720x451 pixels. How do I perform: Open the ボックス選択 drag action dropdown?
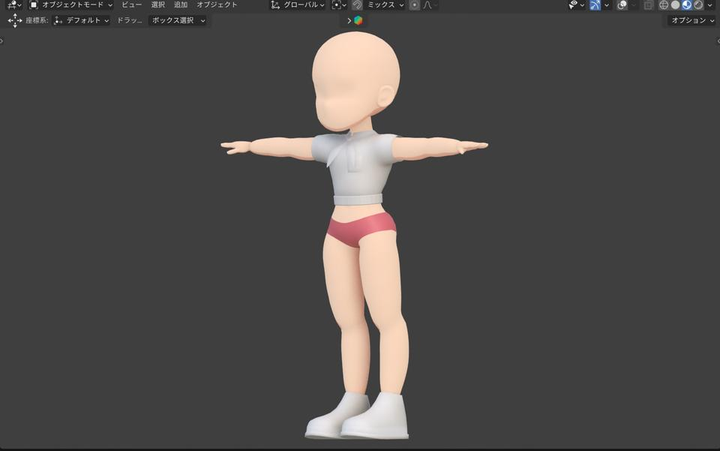[x=178, y=20]
